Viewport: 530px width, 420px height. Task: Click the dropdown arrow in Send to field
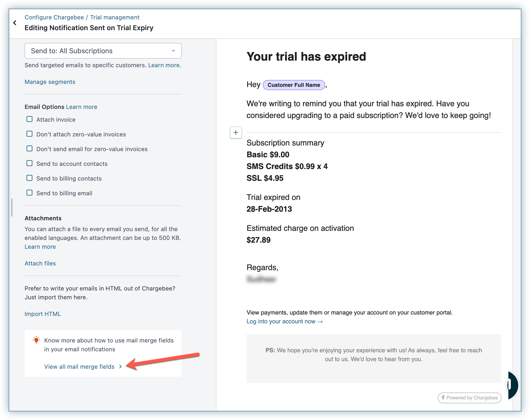[173, 51]
